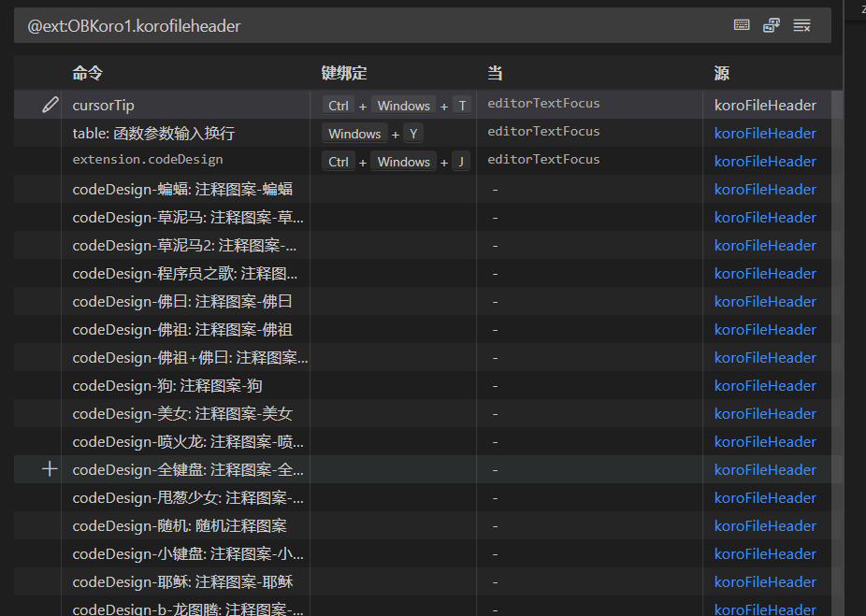Select the codeDesign-b-龙图腾 command

pyautogui.click(x=188, y=609)
